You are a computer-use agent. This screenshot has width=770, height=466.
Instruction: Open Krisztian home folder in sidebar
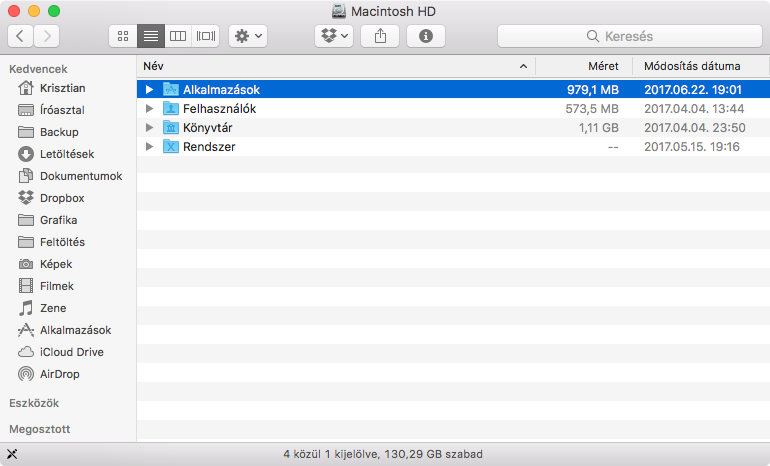point(52,88)
